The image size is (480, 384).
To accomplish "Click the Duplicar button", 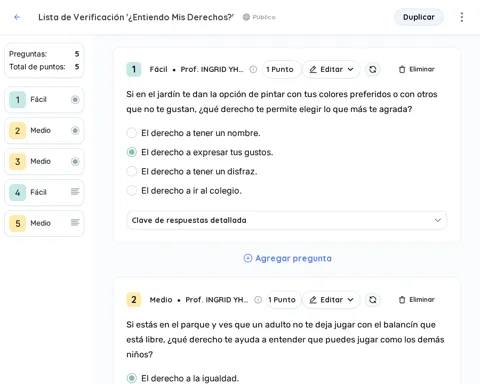I will point(419,17).
